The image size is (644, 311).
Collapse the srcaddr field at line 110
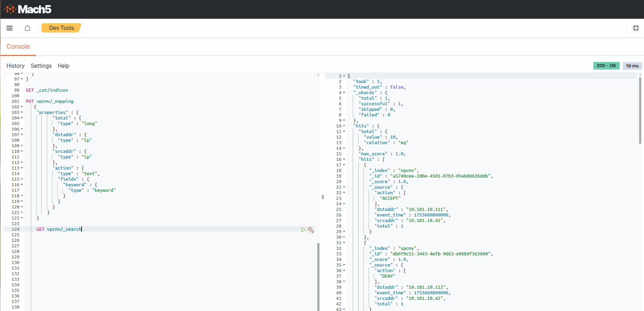22,152
